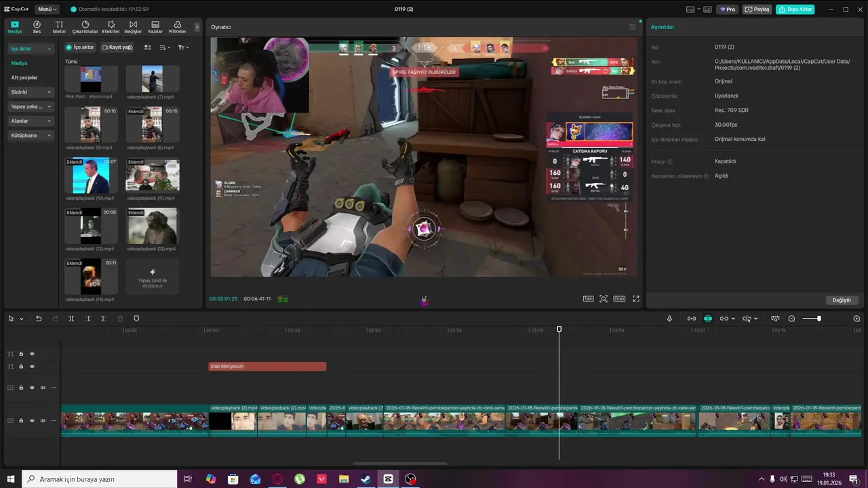The height and width of the screenshot is (488, 868).
Task: Click the Değiştir button
Action: pos(842,300)
